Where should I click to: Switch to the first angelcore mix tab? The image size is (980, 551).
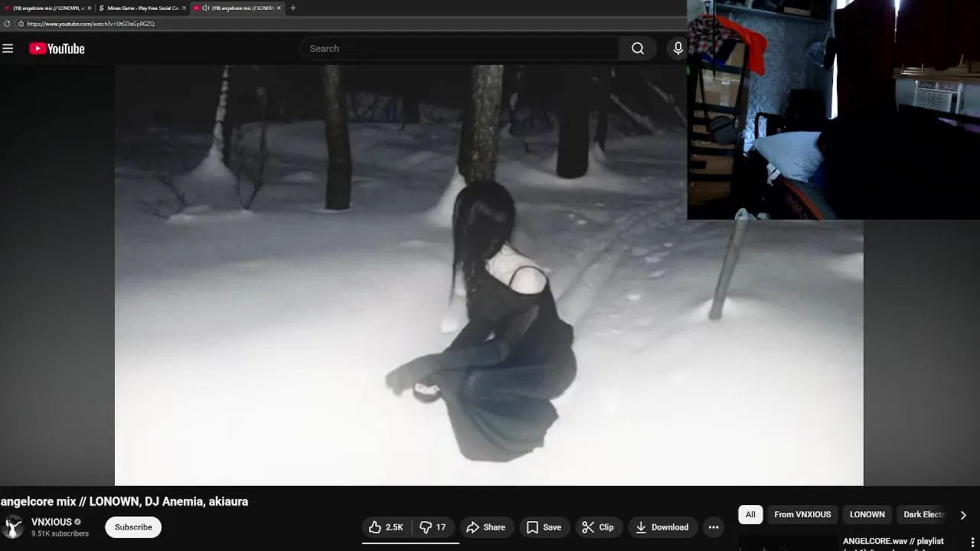46,8
